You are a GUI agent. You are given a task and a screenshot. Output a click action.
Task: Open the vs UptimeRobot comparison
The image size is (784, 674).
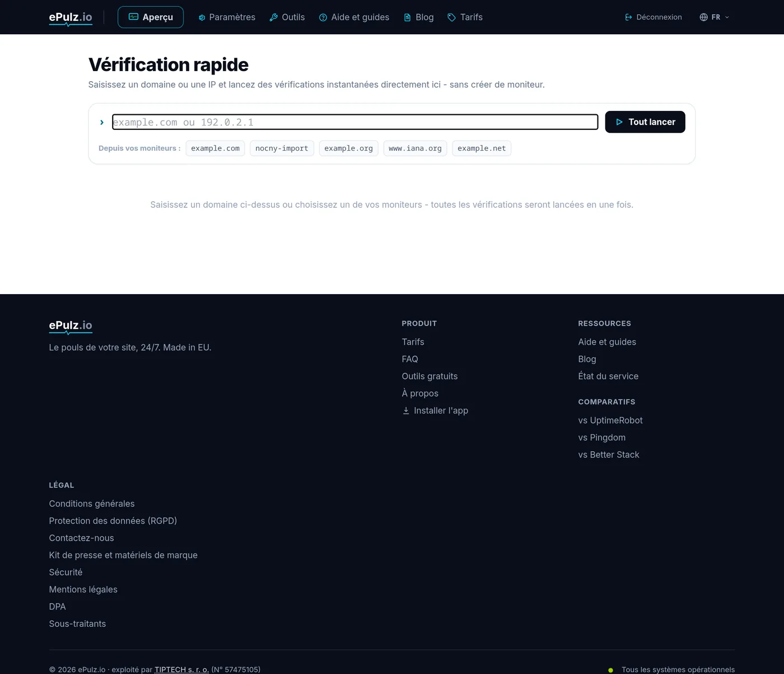point(610,420)
